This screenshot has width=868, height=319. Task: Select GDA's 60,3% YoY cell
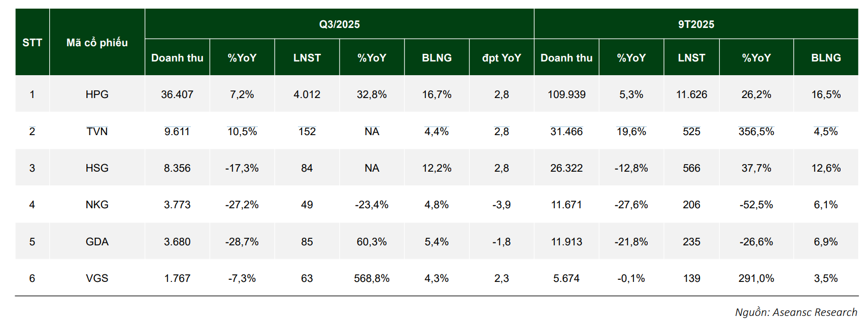[372, 242]
